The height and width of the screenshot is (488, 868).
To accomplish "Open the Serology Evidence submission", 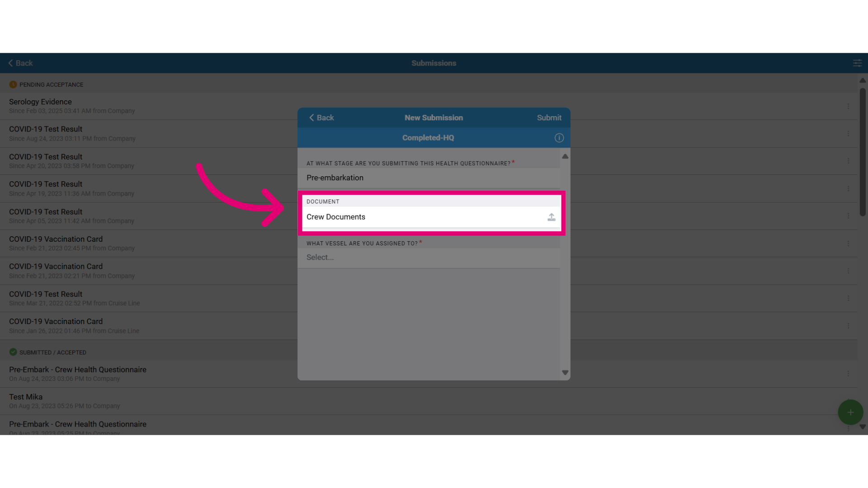I will tap(429, 106).
